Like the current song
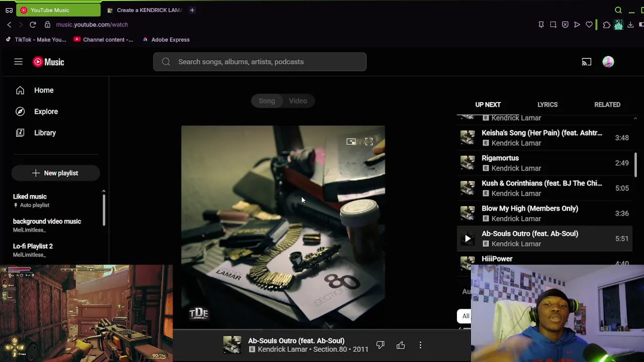 400,345
